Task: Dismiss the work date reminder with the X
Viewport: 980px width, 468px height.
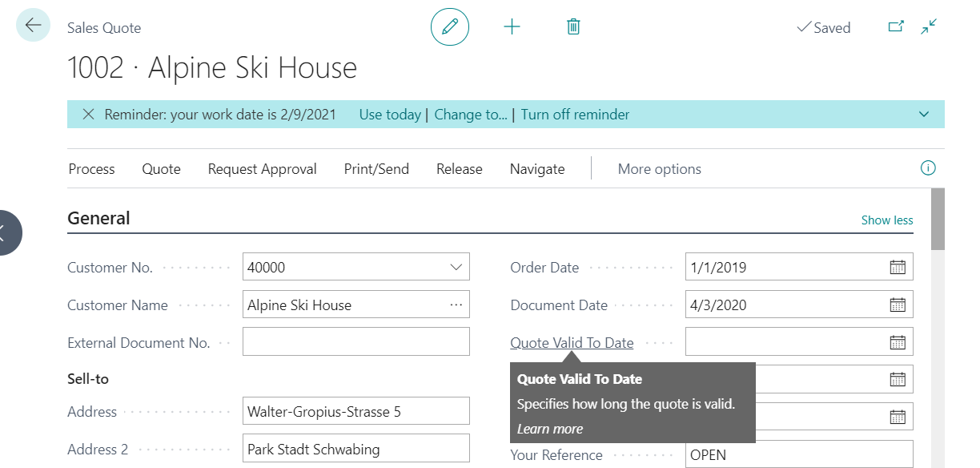Action: pos(88,114)
